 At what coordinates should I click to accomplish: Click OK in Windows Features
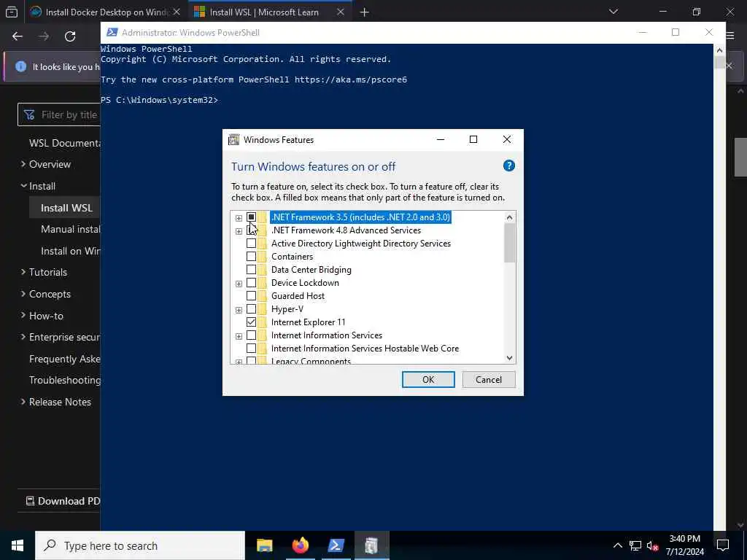tap(428, 379)
